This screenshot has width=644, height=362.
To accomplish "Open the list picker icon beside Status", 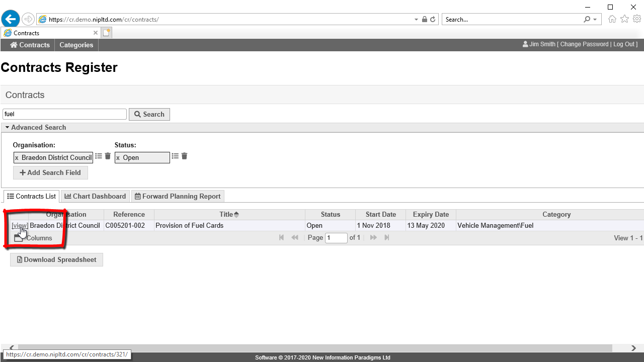I will point(175,156).
